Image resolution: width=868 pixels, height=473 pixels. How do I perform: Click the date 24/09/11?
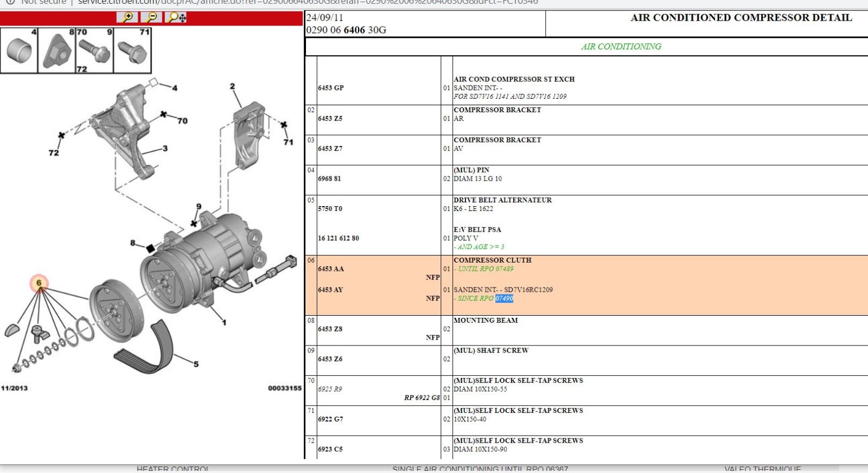click(x=324, y=18)
